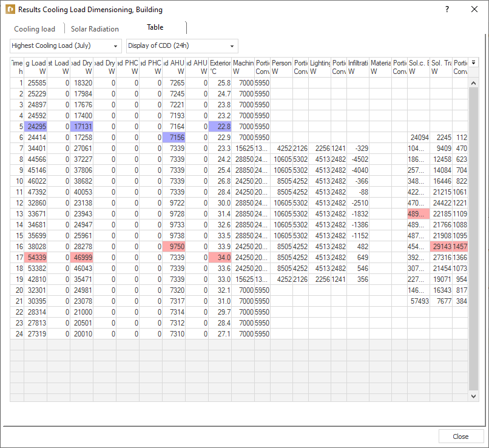The height and width of the screenshot is (448, 489).
Task: Click the infiltration value 649
Action: (x=358, y=258)
